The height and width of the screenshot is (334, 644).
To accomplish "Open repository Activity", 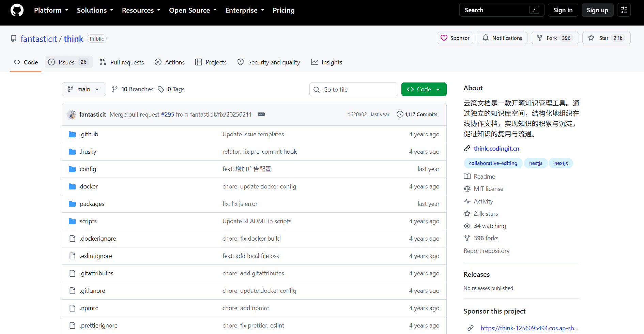I will pos(478,201).
